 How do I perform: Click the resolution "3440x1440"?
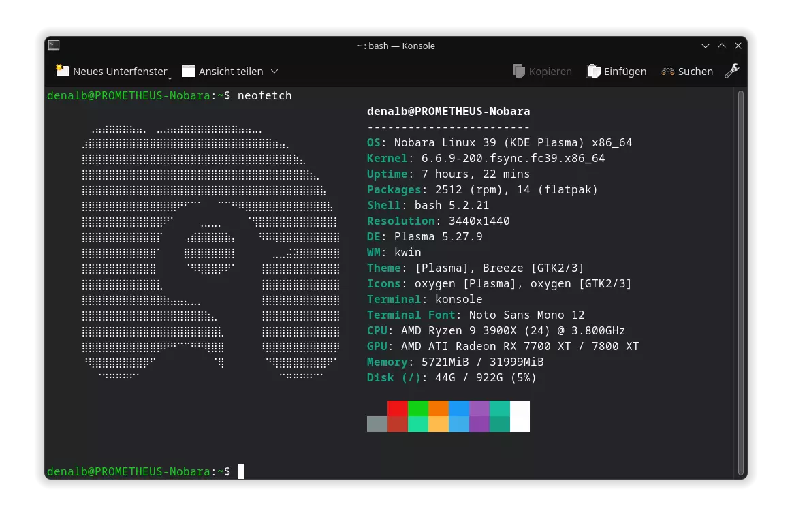479,221
